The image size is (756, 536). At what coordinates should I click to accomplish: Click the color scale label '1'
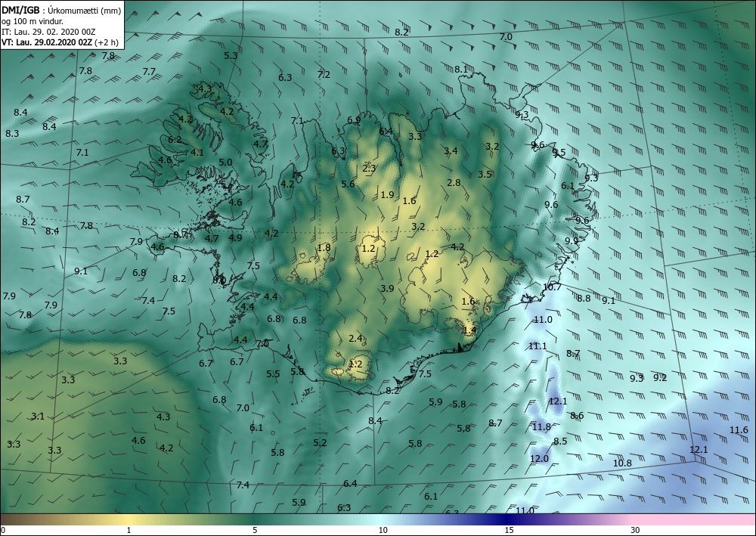click(x=129, y=530)
